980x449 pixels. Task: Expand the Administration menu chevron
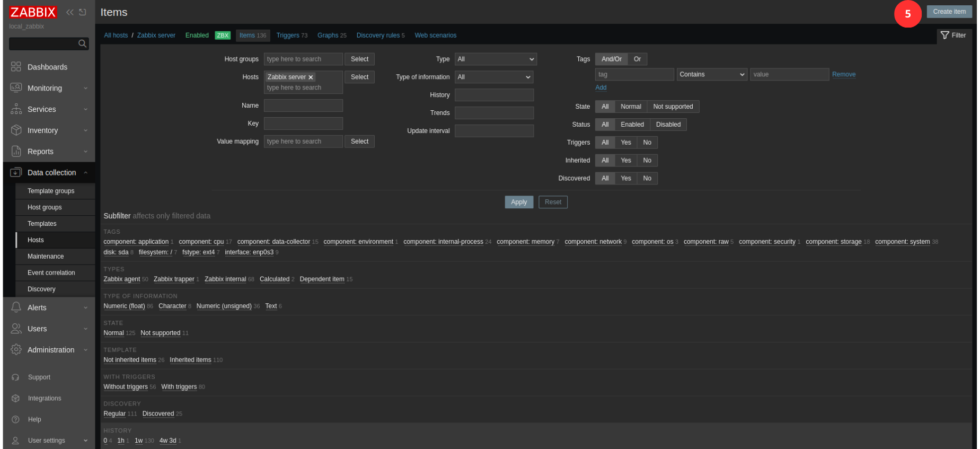tap(85, 350)
